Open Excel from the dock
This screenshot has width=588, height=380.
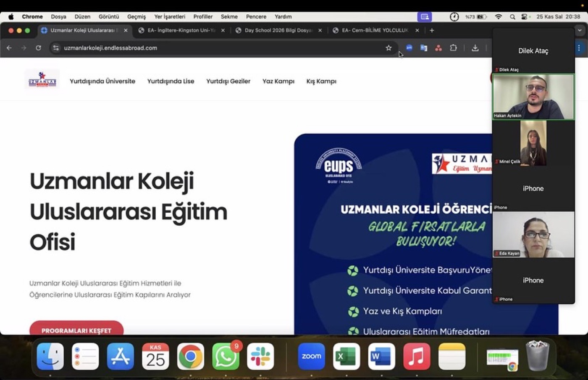346,356
